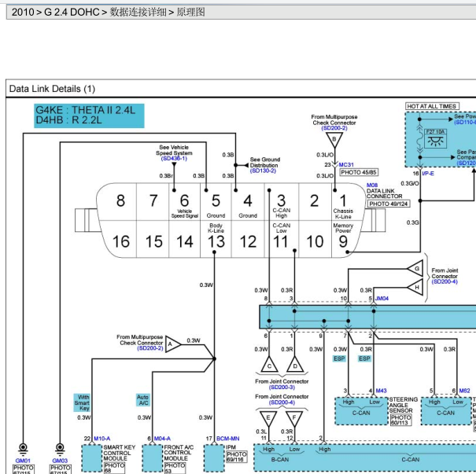Click the 'G4KE : THETA II 2.4L' legend

[86, 110]
